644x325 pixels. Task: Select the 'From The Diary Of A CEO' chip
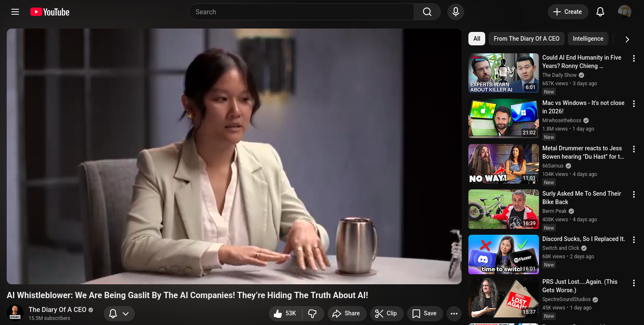click(526, 39)
